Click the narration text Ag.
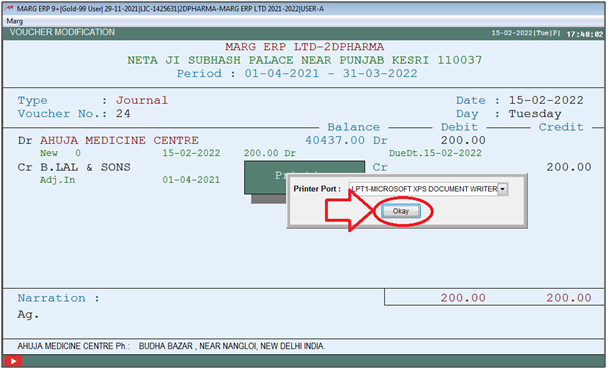The image size is (608, 369). pyautogui.click(x=28, y=315)
